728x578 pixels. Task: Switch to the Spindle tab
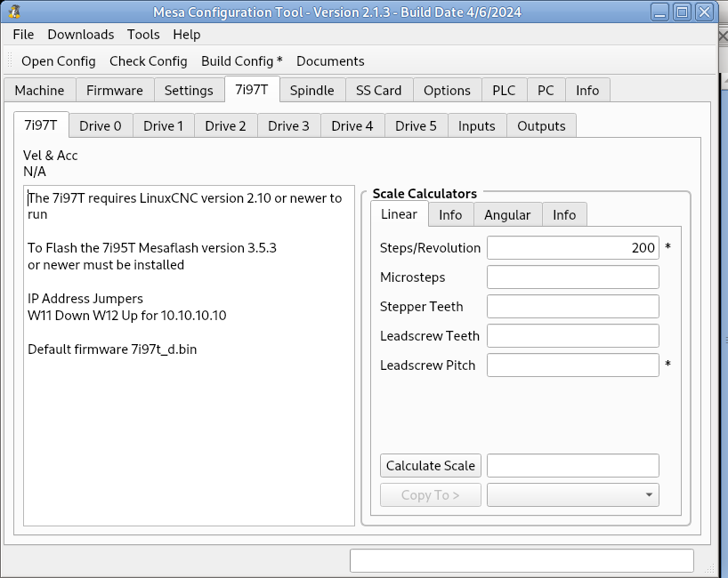312,90
